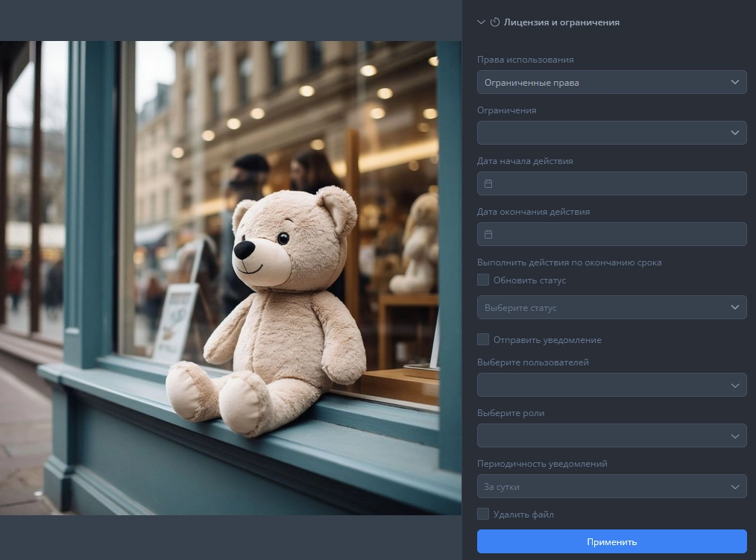Image resolution: width=756 pixels, height=560 pixels.
Task: Expand the Выберите роли dropdown
Action: tap(611, 435)
